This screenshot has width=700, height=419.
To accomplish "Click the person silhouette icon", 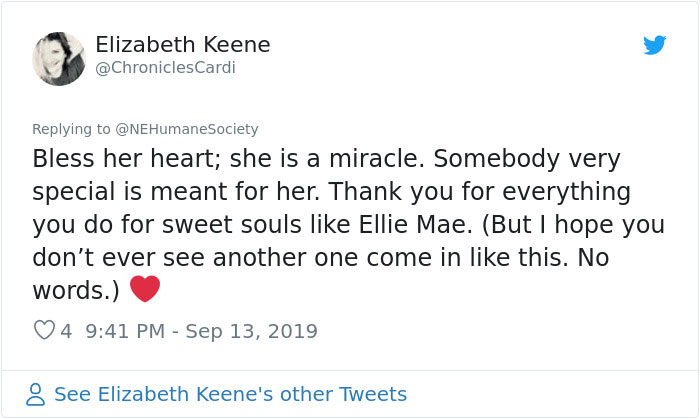I will 36,395.
